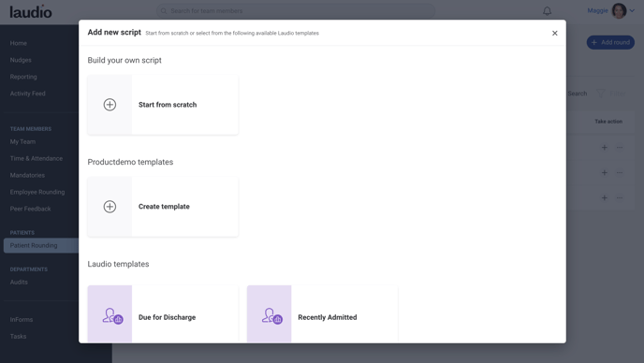Open Employee Rounding in sidebar
This screenshot has width=644, height=363.
coord(37,192)
